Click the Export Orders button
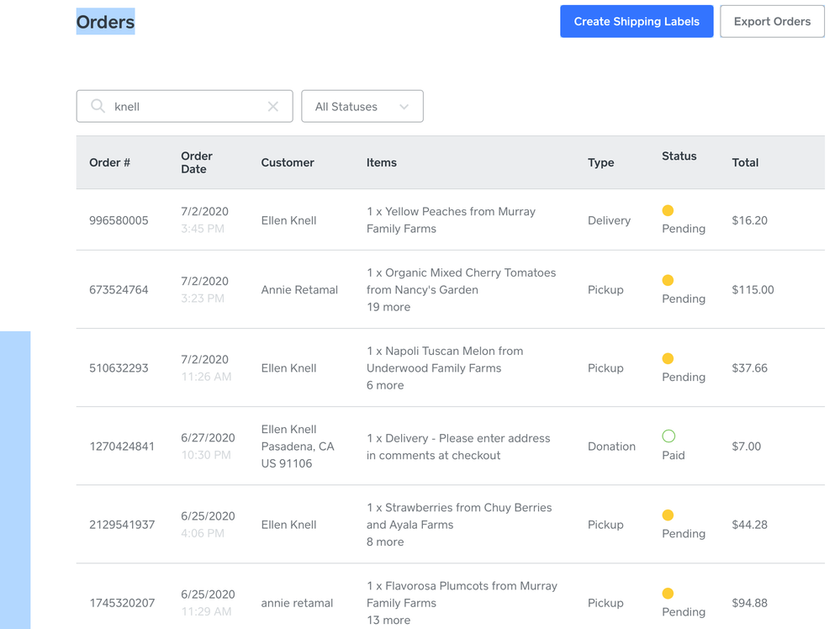This screenshot has width=840, height=629. [x=771, y=22]
